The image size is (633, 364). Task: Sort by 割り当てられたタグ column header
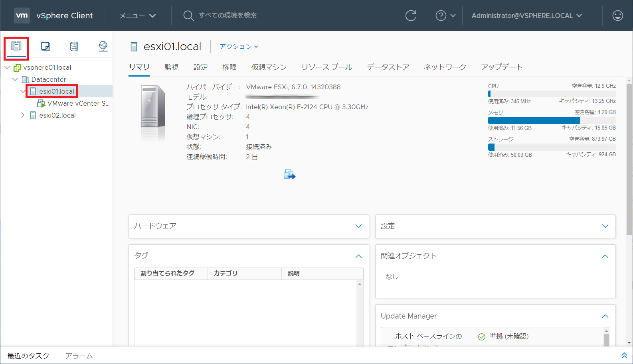[171, 273]
